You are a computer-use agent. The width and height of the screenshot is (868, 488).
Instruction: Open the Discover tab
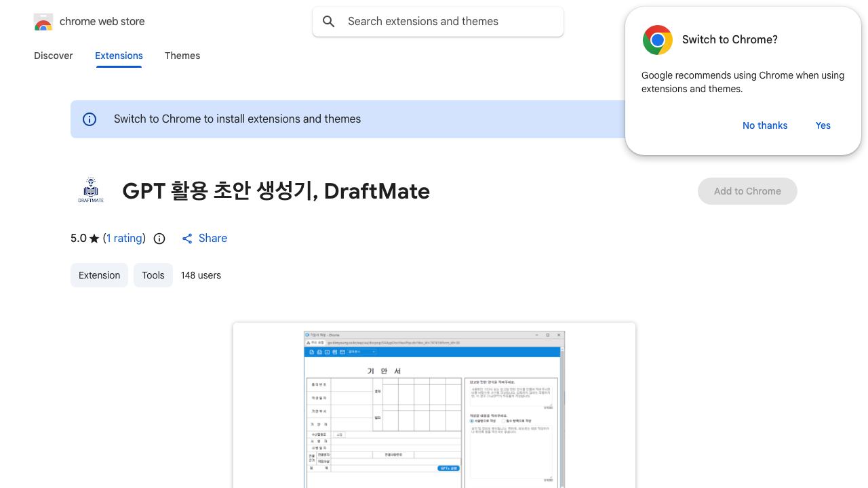[54, 56]
